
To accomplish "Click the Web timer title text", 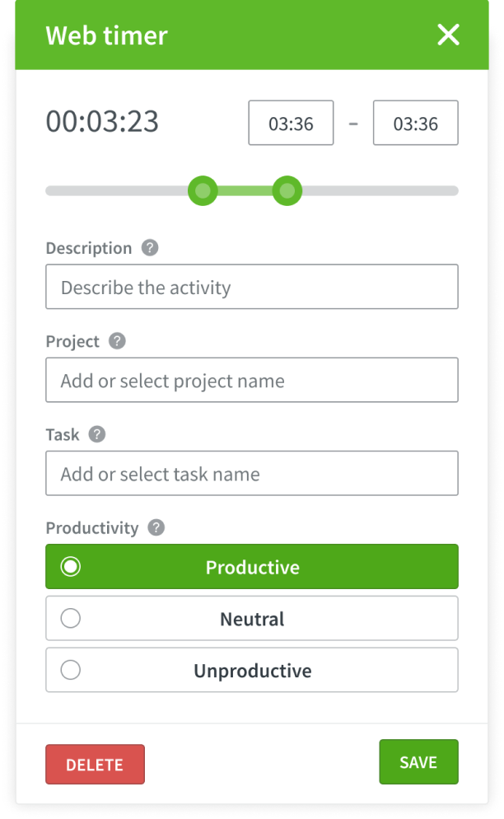I will tap(106, 35).
